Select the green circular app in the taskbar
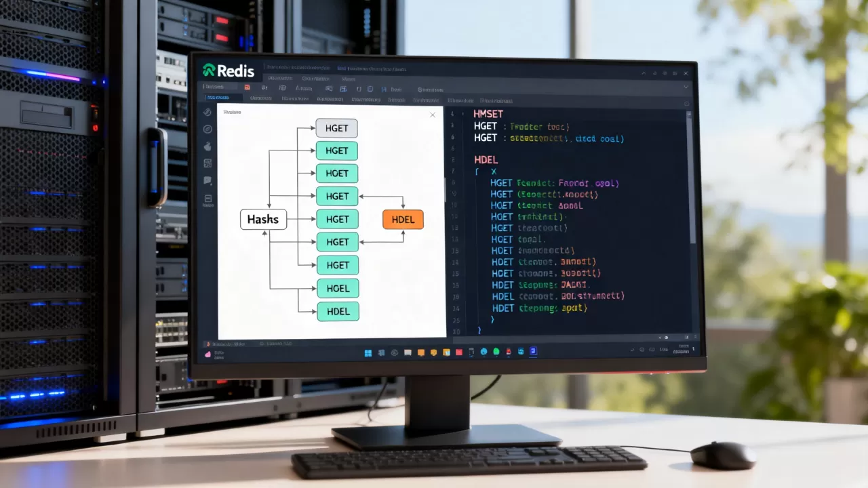 pos(496,352)
